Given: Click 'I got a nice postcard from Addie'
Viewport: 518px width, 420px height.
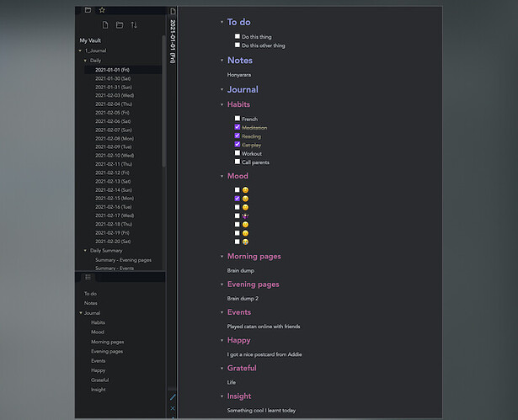Looking at the screenshot, I should [x=264, y=354].
